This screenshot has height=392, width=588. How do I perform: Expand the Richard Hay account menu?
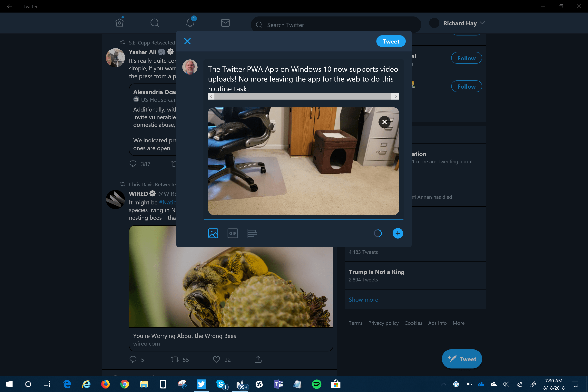[483, 23]
